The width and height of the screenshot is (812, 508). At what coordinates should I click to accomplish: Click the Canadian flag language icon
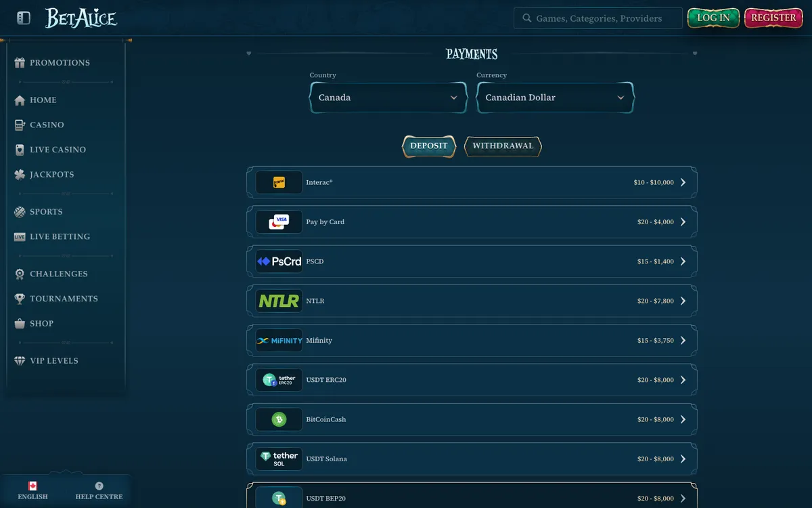[x=32, y=486]
